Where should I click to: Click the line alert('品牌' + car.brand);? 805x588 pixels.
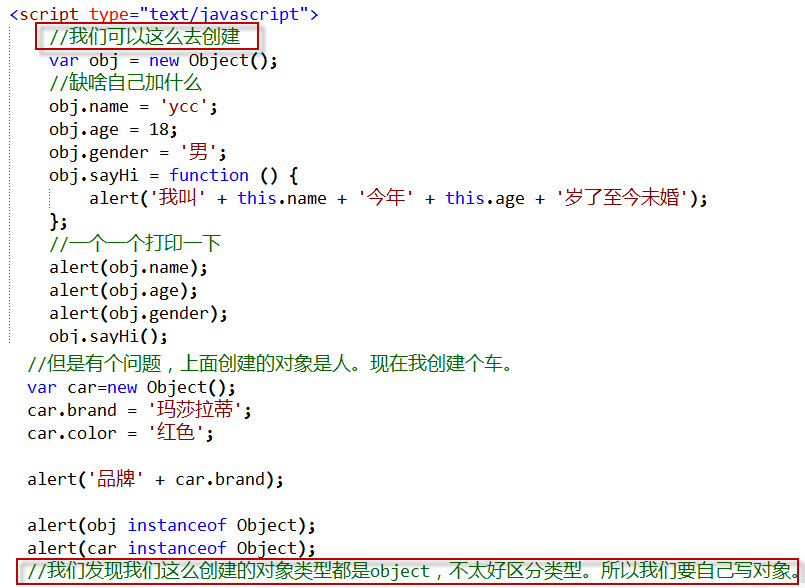155,479
